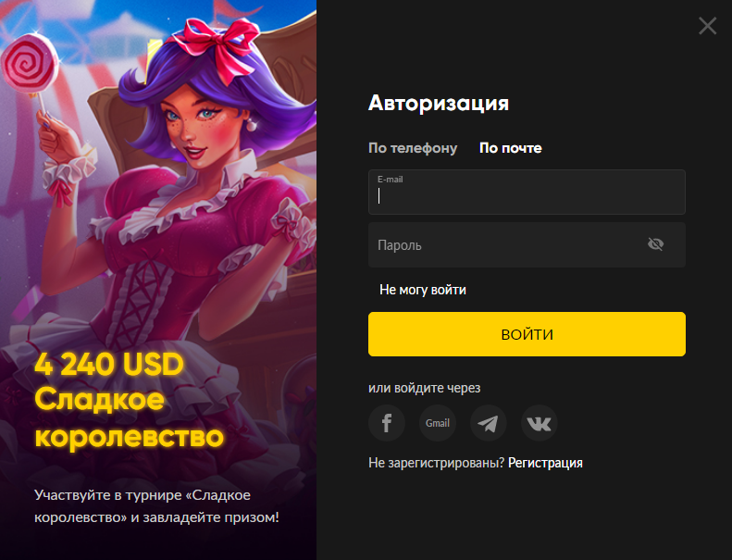Close the authorization dialog
This screenshot has height=560, width=732.
tap(708, 26)
